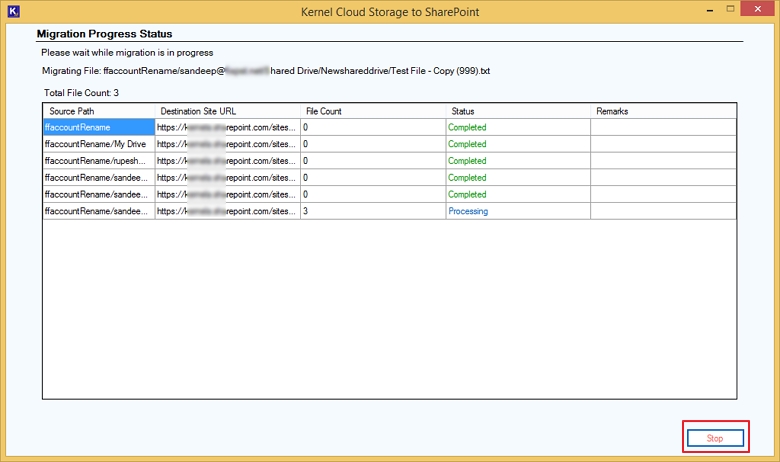780x462 pixels.
Task: Click the Kernel app icon in title bar
Action: point(13,11)
